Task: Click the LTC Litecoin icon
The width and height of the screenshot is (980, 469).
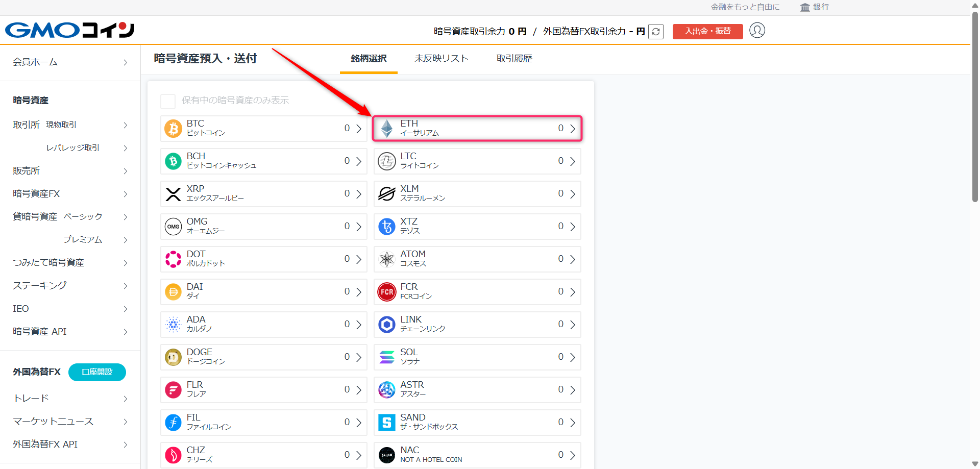Action: pyautogui.click(x=387, y=161)
